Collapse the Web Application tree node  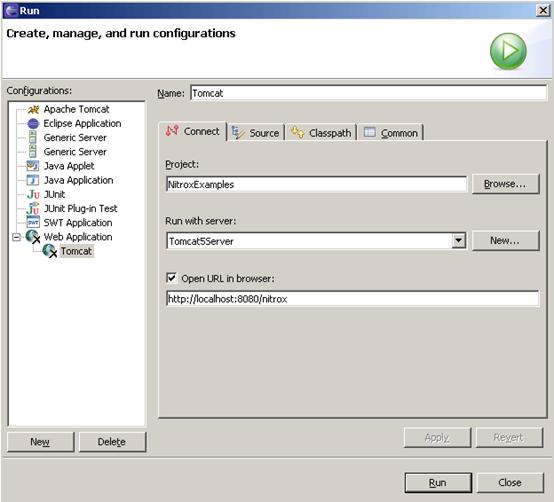pos(16,237)
